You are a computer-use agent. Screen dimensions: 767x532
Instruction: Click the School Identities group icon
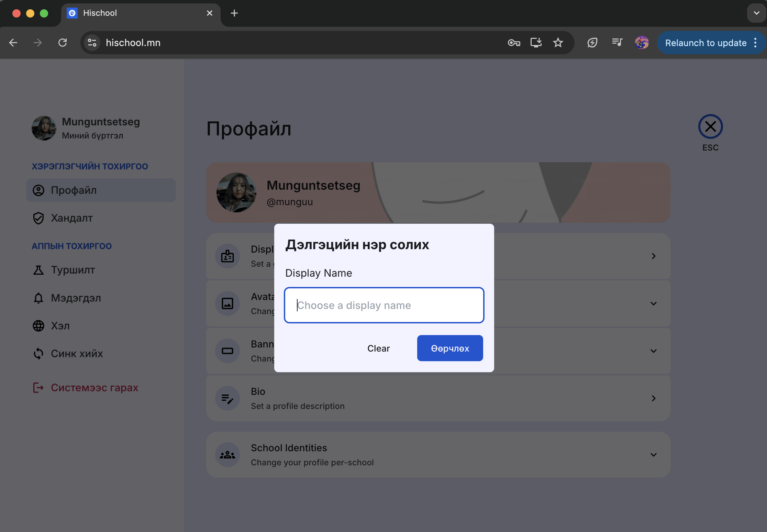227,455
